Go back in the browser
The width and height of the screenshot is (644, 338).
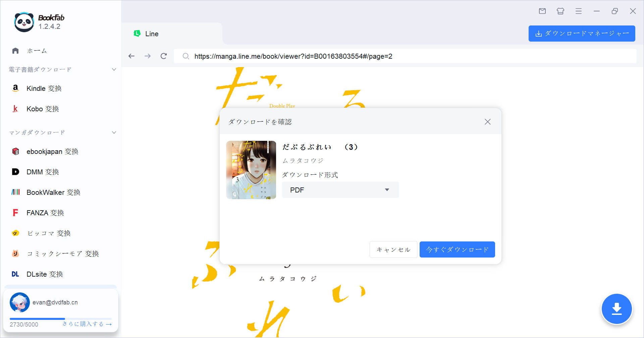[x=131, y=56]
